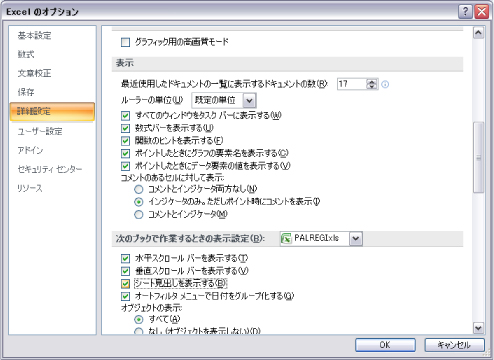Toggle ポイントしたときにグラフの要素名を表示する checkbox
This screenshot has height=360, width=494.
coord(125,153)
